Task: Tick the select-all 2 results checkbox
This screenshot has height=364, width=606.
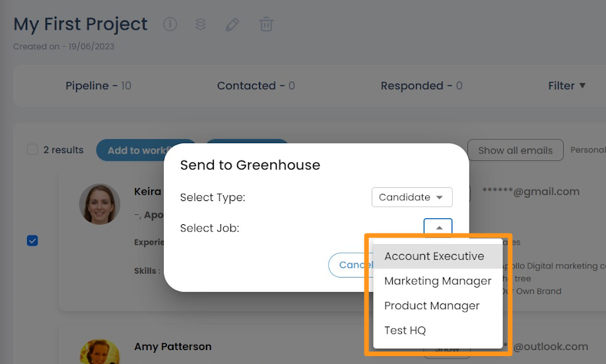Action: tap(32, 150)
